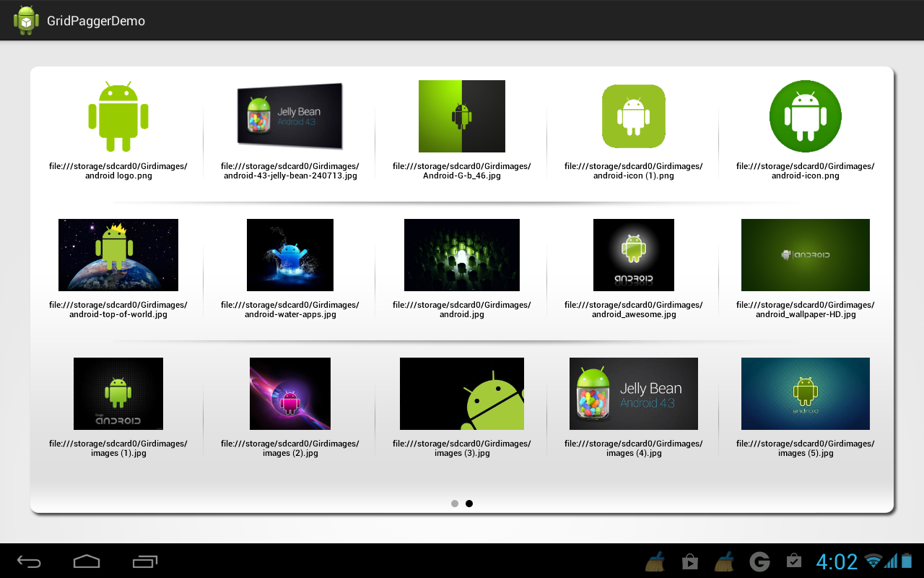924x578 pixels.
Task: Tap the images (3).jpg file path caption
Action: [x=462, y=449]
